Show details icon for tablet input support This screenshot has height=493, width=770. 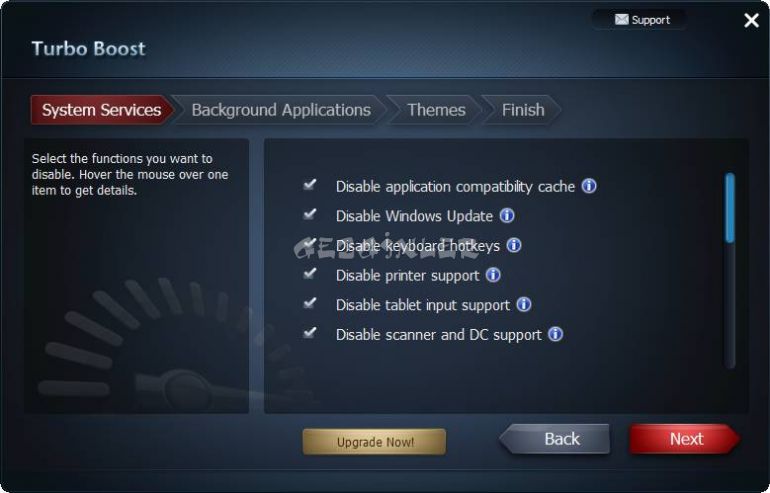pos(523,304)
